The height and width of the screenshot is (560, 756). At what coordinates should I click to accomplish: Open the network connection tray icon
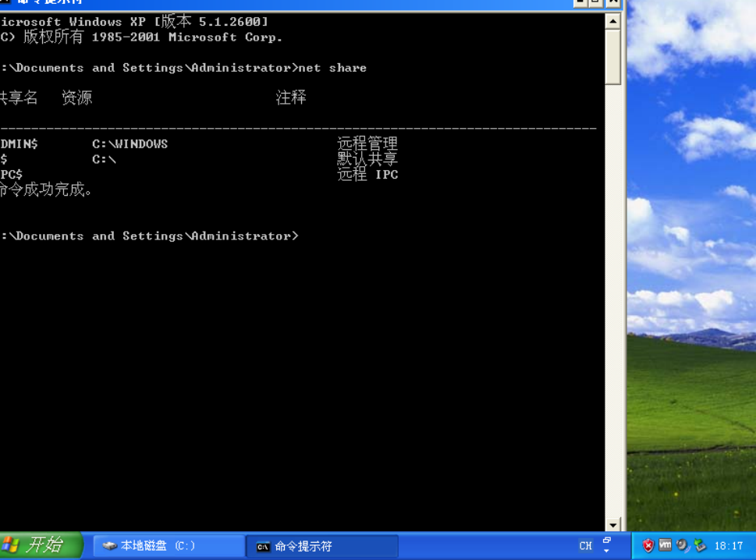(x=700, y=545)
